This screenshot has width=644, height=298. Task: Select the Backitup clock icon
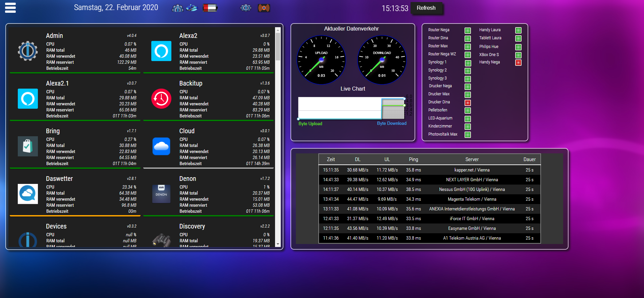[x=161, y=99]
